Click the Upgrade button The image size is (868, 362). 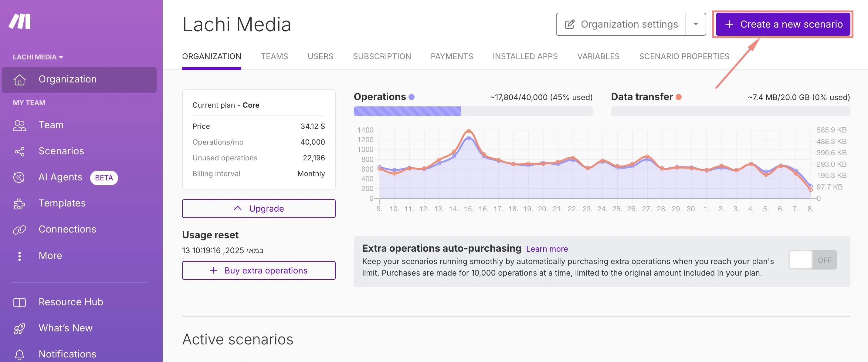(x=259, y=209)
